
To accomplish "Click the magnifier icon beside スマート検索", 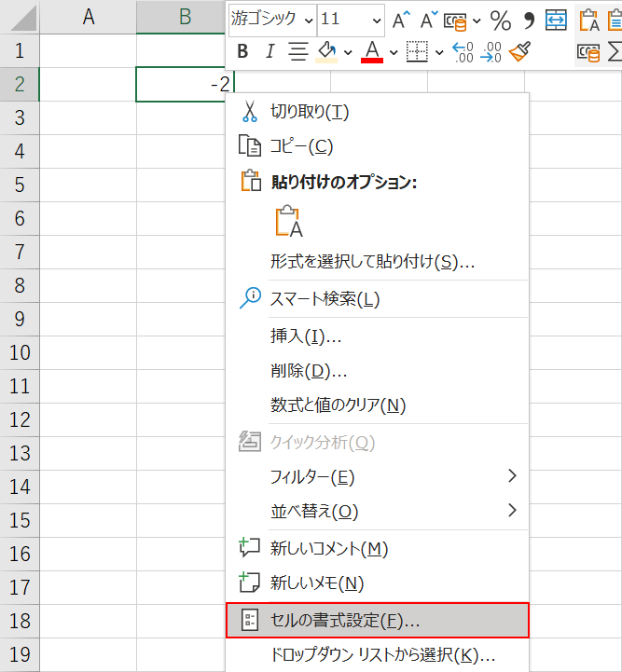I will tap(250, 298).
